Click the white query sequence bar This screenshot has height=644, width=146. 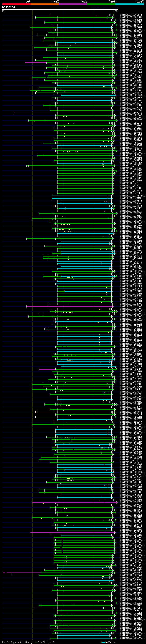[60, 10]
